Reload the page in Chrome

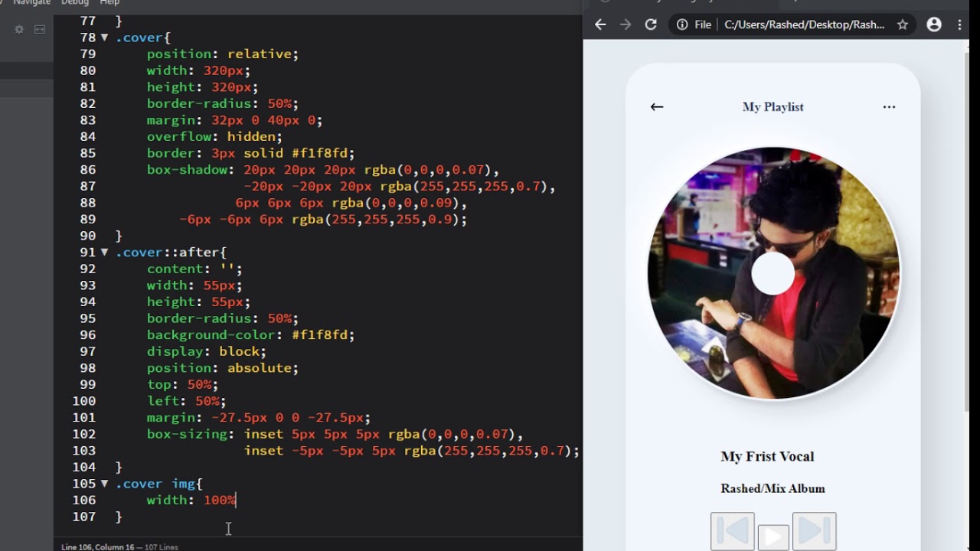tap(651, 24)
